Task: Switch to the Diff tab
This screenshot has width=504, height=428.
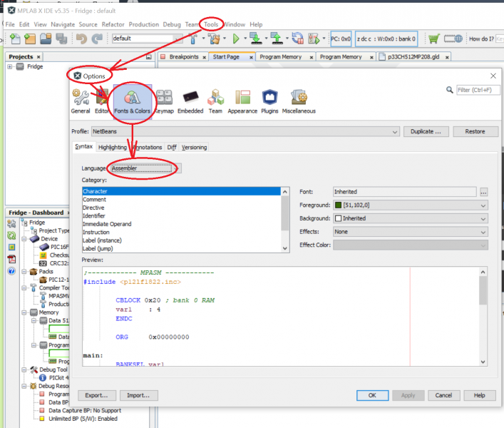Action: pos(172,147)
